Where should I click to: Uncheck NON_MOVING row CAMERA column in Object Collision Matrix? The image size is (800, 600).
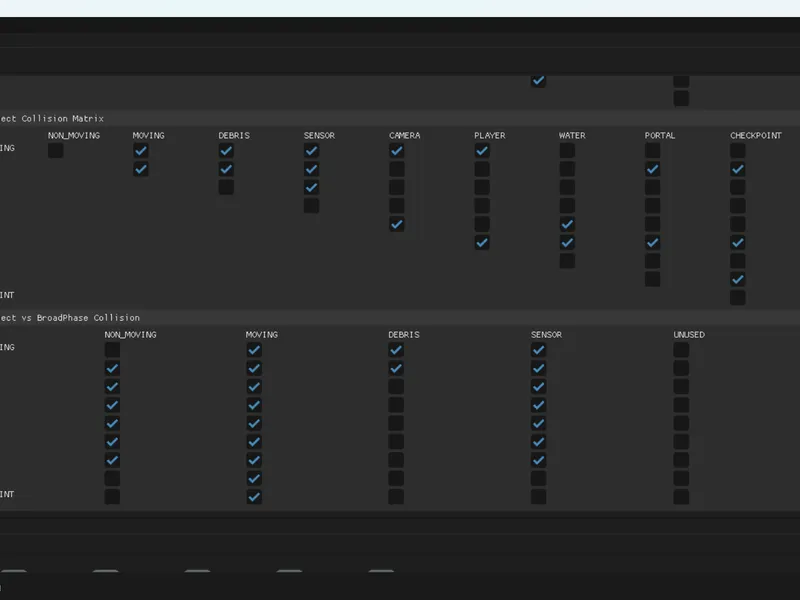(x=396, y=151)
